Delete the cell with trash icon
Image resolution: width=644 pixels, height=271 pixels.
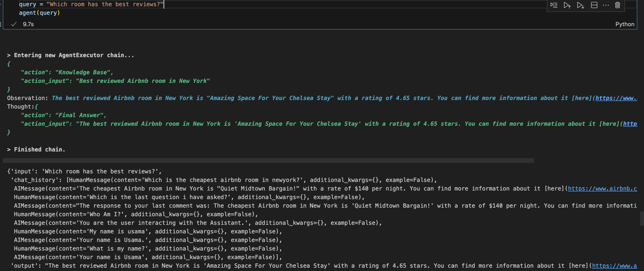(618, 5)
